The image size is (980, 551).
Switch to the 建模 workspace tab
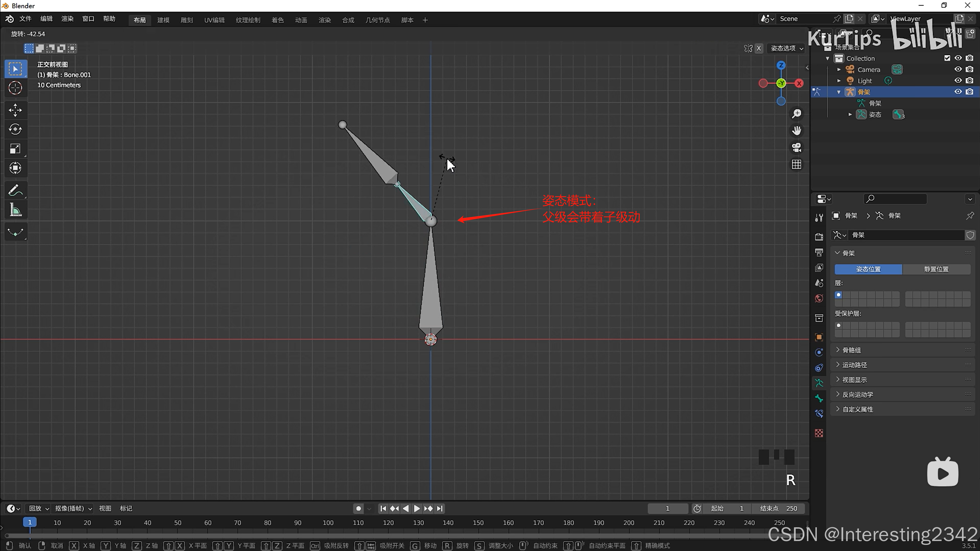click(163, 20)
